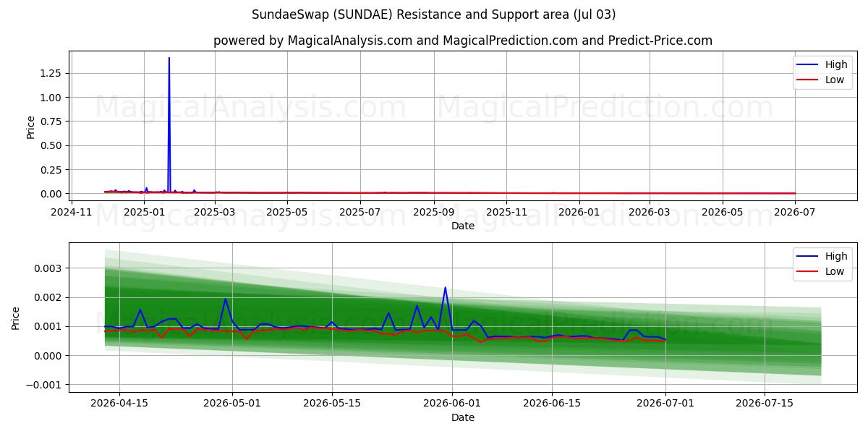Image resolution: width=868 pixels, height=434 pixels.
Task: Click the '2025-03' x-axis label
Action: (x=215, y=211)
